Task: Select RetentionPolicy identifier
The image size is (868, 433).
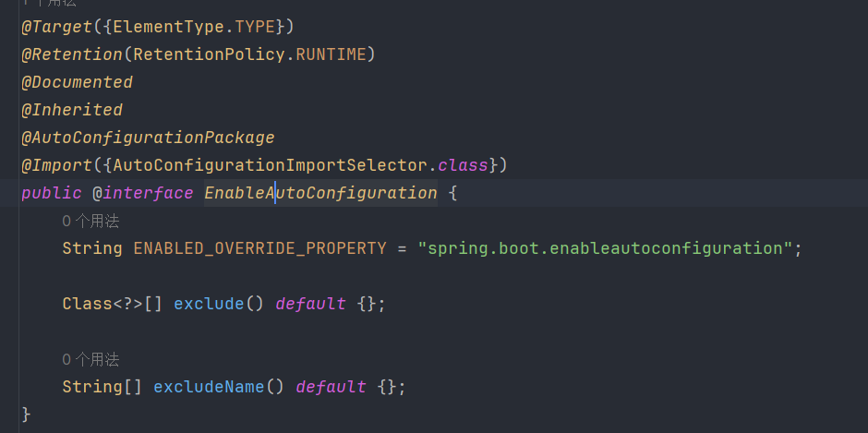Action: point(210,54)
